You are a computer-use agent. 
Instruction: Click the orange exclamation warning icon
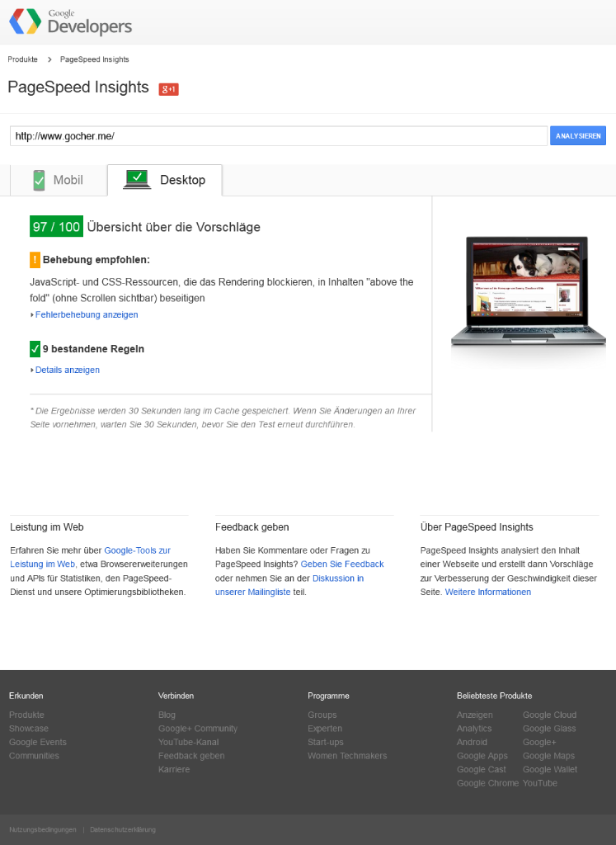(x=35, y=260)
